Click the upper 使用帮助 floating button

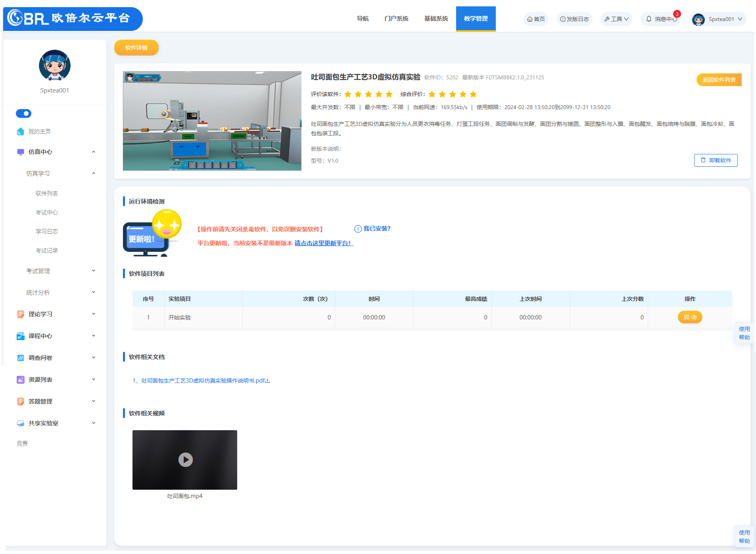pyautogui.click(x=744, y=333)
